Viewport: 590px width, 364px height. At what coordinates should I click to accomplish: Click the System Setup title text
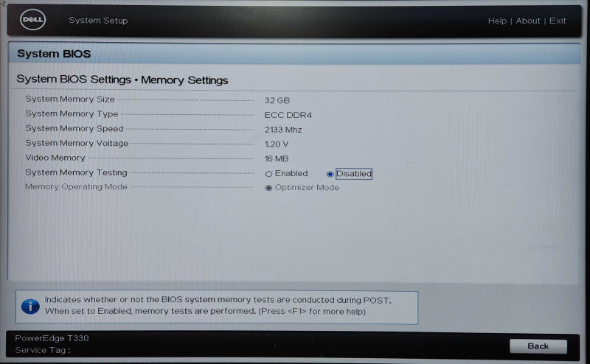coord(98,21)
